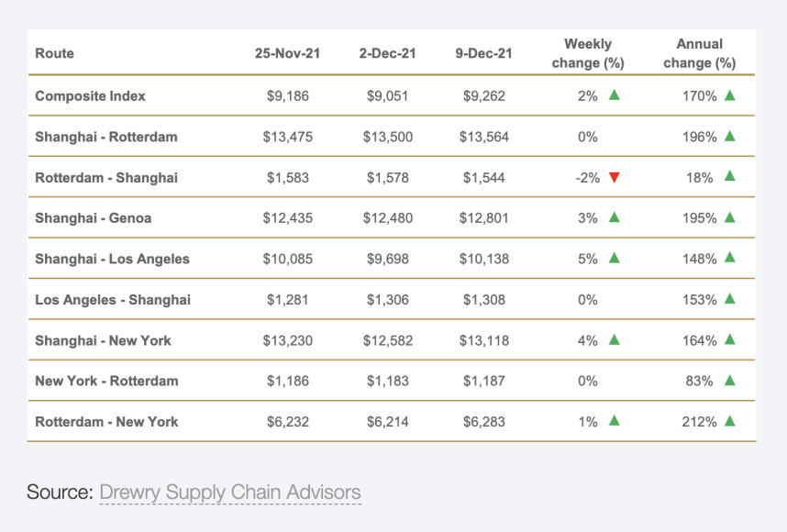Click green up arrow for Composite Index weekly change
Screen dimensions: 787x532
(x=615, y=94)
